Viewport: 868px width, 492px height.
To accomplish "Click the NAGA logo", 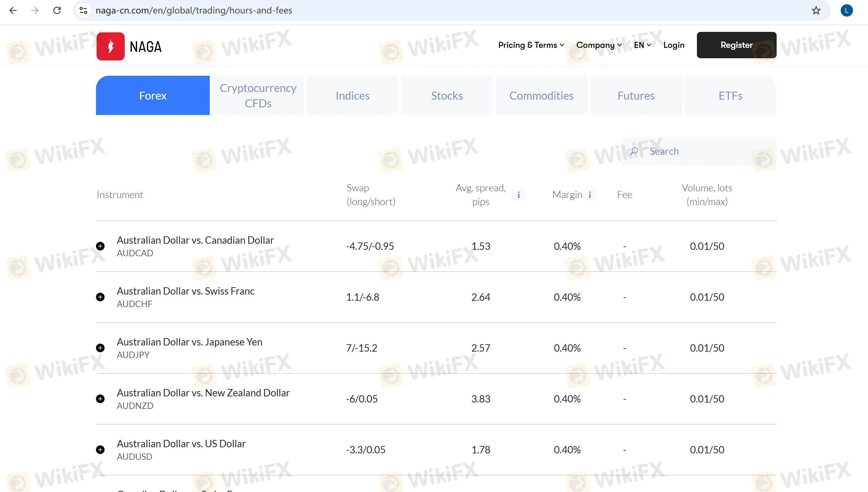I will tap(129, 46).
